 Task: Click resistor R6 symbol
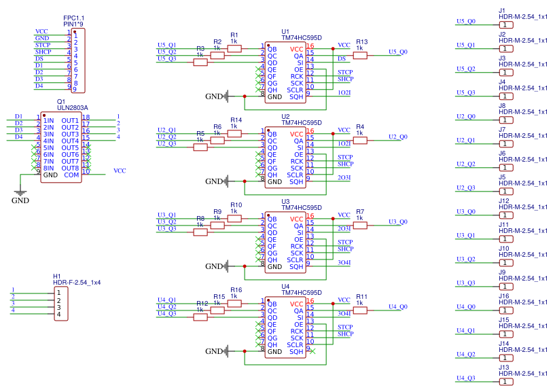coord(217,141)
